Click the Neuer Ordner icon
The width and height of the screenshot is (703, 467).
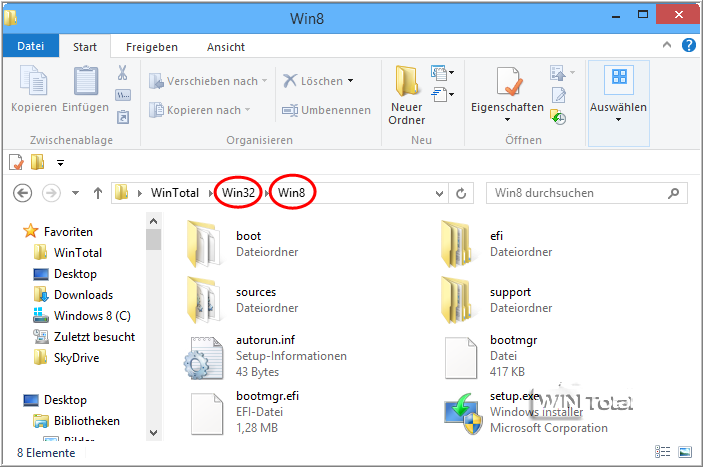pos(407,81)
